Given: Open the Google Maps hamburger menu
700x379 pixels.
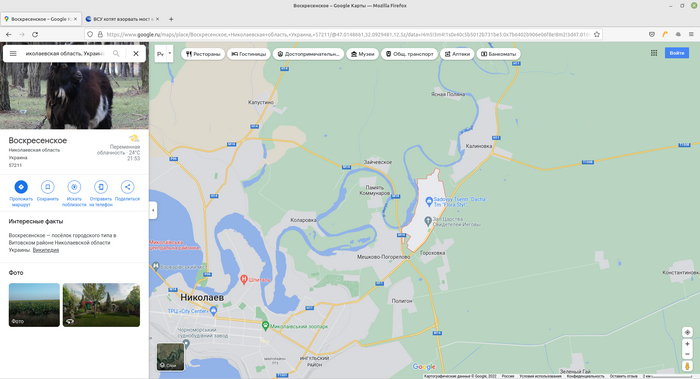Looking at the screenshot, I should click(13, 54).
